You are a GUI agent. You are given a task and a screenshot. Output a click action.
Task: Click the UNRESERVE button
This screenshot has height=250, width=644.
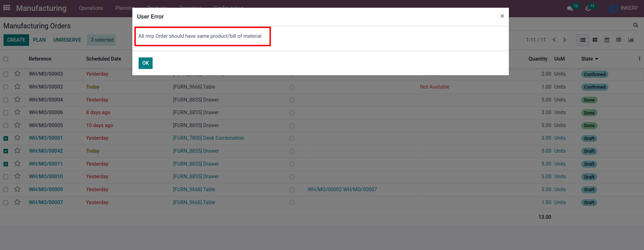click(67, 40)
